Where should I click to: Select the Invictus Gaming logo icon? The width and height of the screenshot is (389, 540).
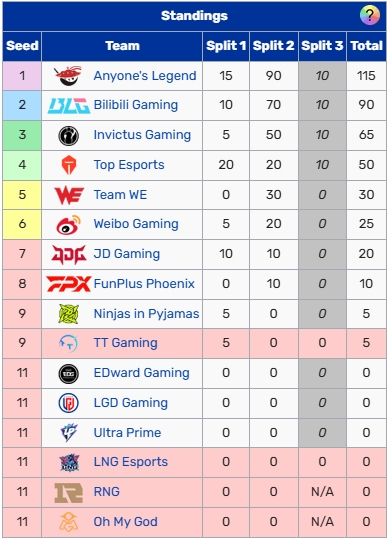69,135
